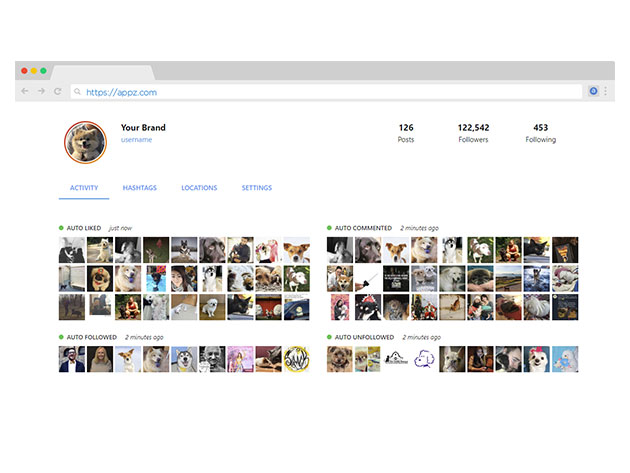The width and height of the screenshot is (630, 473).
Task: Click the Pomeranian profile avatar
Action: click(x=85, y=142)
